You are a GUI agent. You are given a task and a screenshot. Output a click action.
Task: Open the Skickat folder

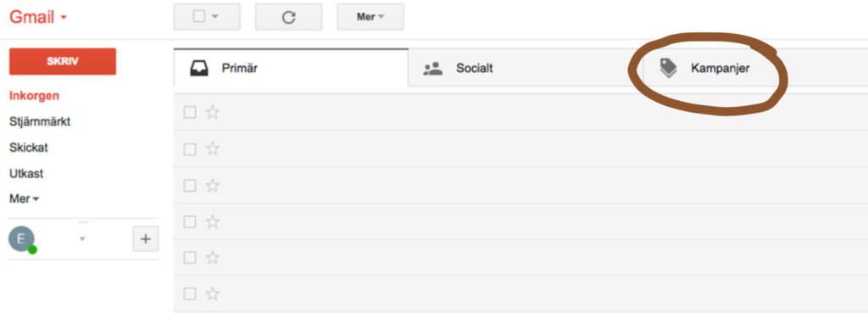26,148
